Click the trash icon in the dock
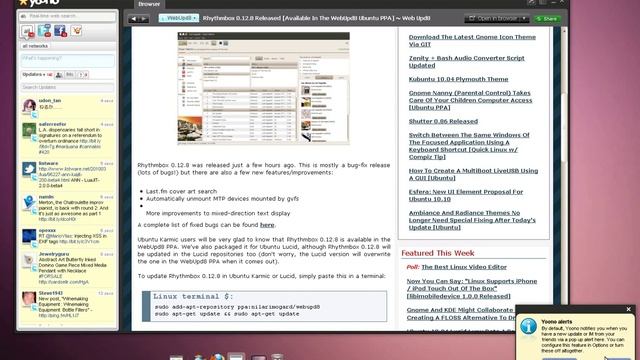The image size is (640, 360). (277, 357)
